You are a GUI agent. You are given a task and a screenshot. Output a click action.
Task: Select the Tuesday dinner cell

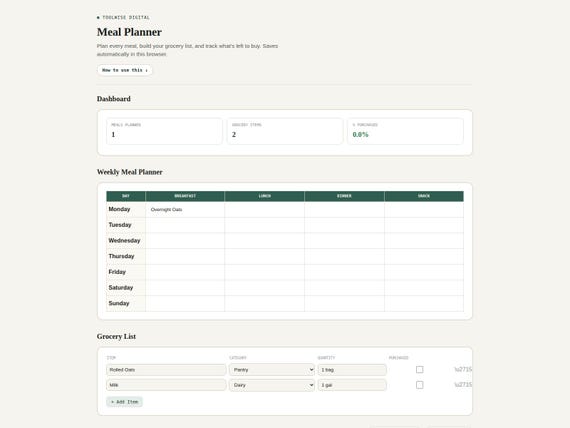coord(344,225)
